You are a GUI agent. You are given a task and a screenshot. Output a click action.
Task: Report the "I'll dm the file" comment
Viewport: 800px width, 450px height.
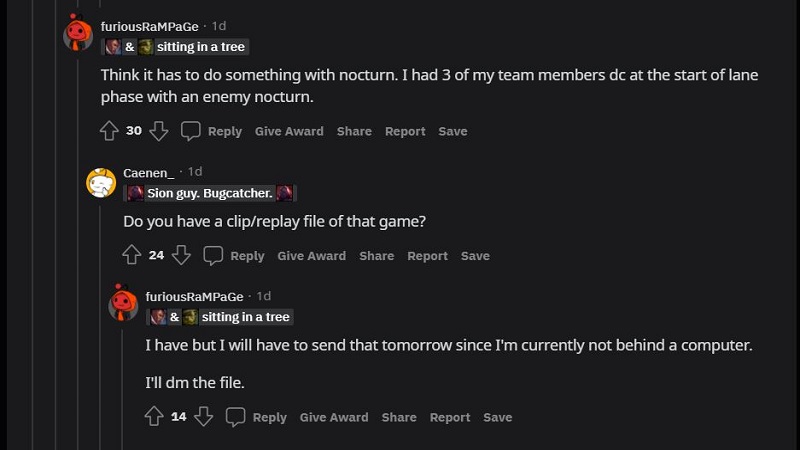pos(450,417)
